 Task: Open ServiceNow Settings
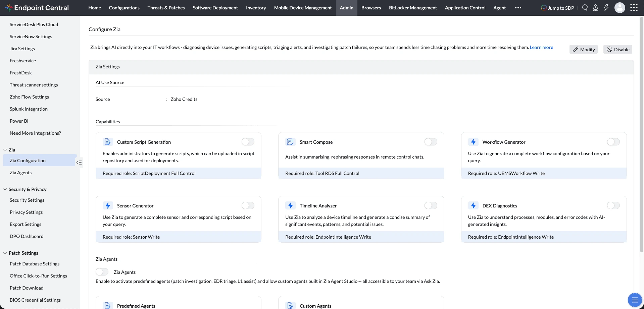click(x=31, y=37)
